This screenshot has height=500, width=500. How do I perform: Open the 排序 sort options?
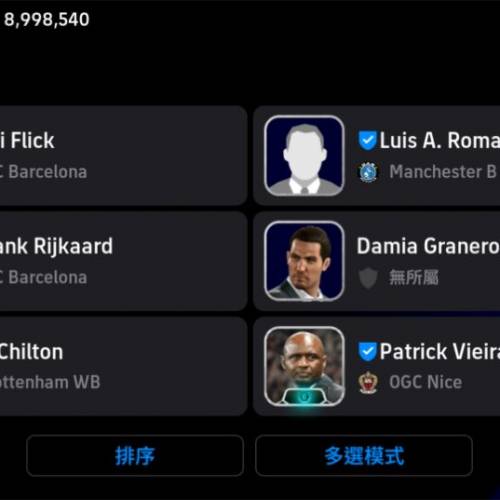tap(135, 456)
